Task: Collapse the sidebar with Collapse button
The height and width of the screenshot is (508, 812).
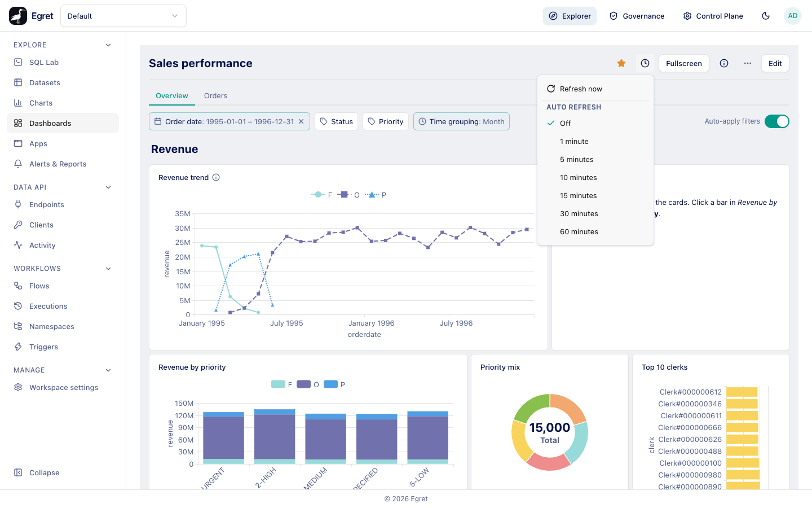Action: 63,472
